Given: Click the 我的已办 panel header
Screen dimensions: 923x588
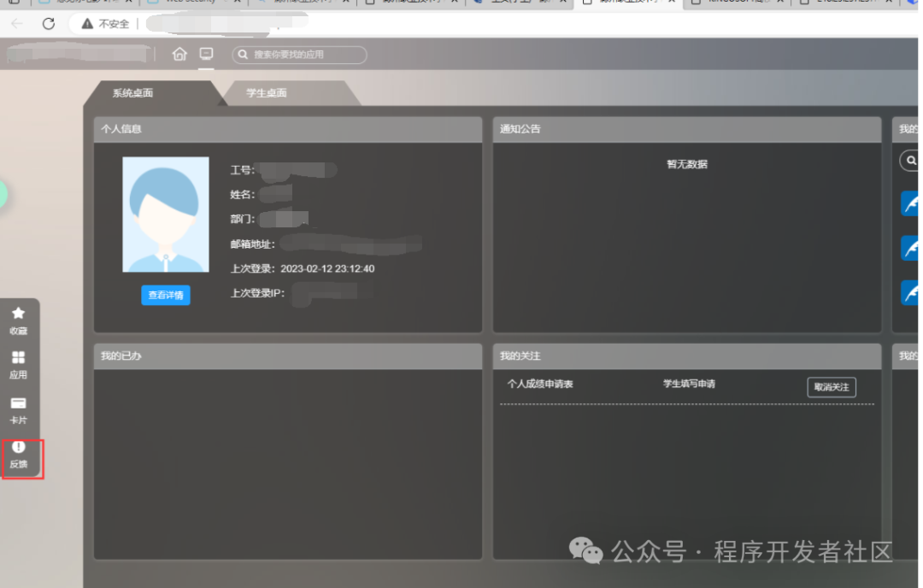Looking at the screenshot, I should tap(288, 356).
